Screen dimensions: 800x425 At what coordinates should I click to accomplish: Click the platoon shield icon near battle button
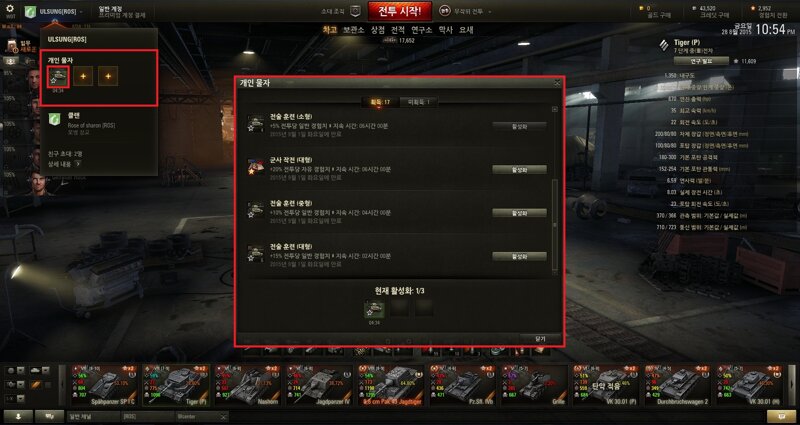tap(356, 11)
